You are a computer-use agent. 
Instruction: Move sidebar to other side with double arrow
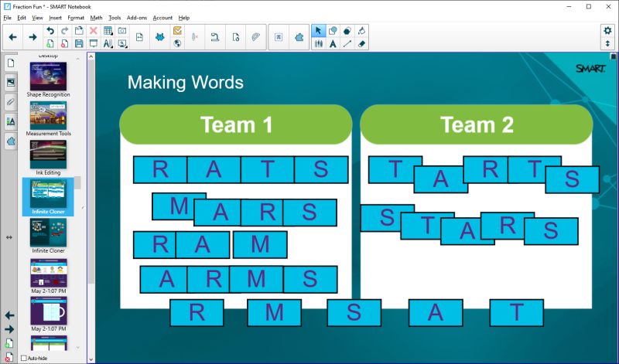point(9,237)
